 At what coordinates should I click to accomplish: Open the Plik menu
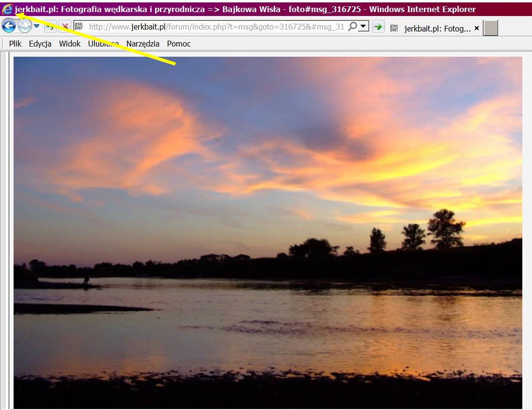coord(15,44)
